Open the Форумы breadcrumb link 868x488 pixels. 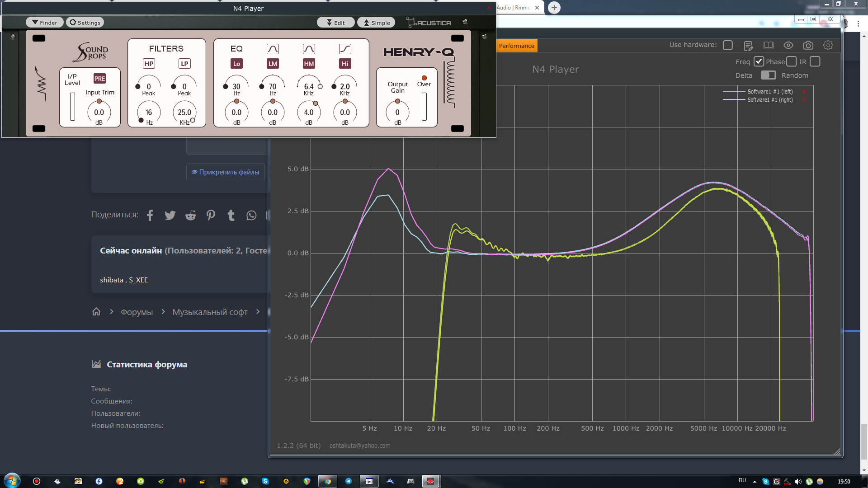tap(137, 312)
